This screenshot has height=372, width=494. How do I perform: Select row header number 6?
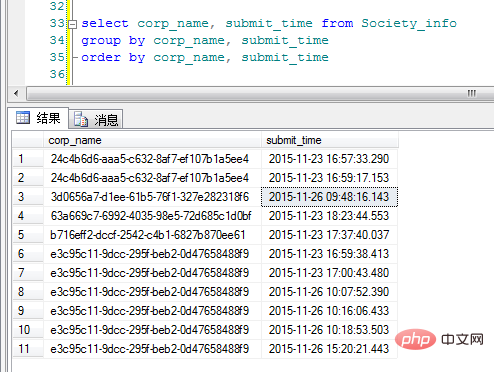point(28,254)
